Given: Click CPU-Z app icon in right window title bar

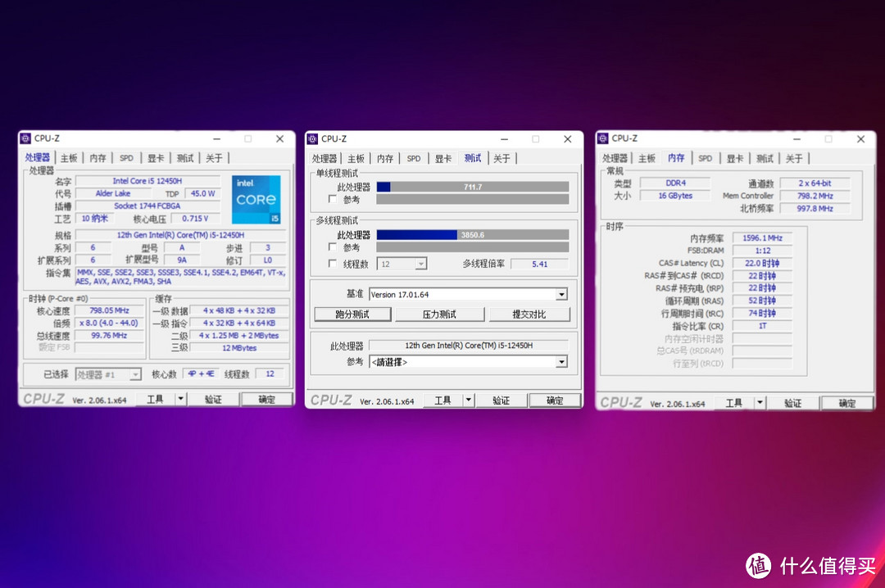Looking at the screenshot, I should pos(603,138).
